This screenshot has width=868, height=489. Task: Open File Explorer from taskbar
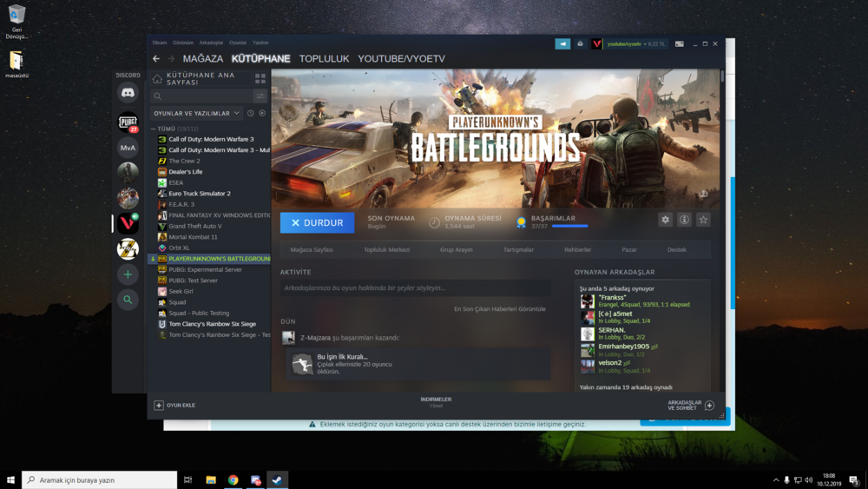[x=211, y=479]
